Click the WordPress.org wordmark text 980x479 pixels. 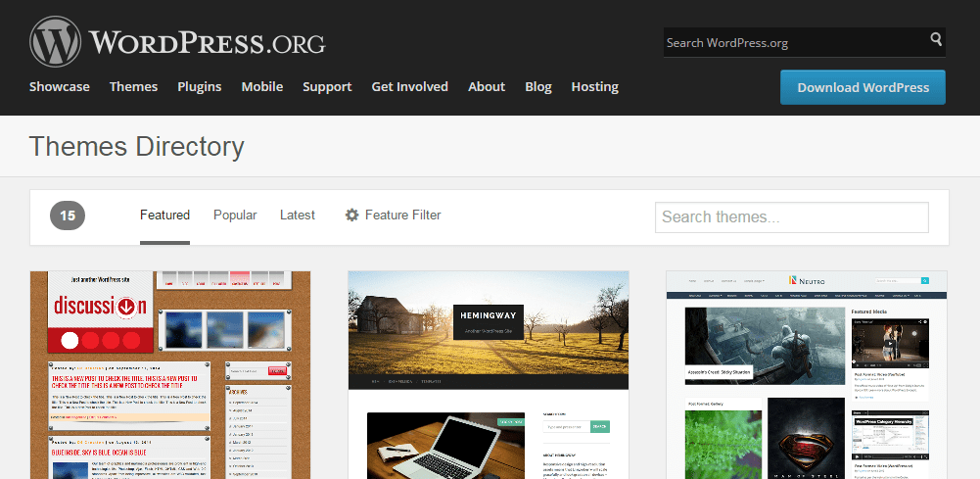click(x=207, y=42)
